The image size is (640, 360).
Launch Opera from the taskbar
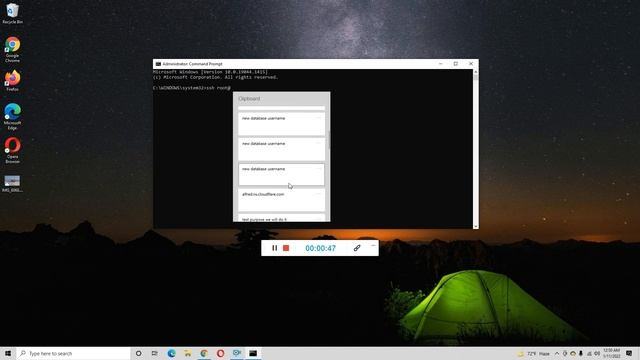pos(220,353)
